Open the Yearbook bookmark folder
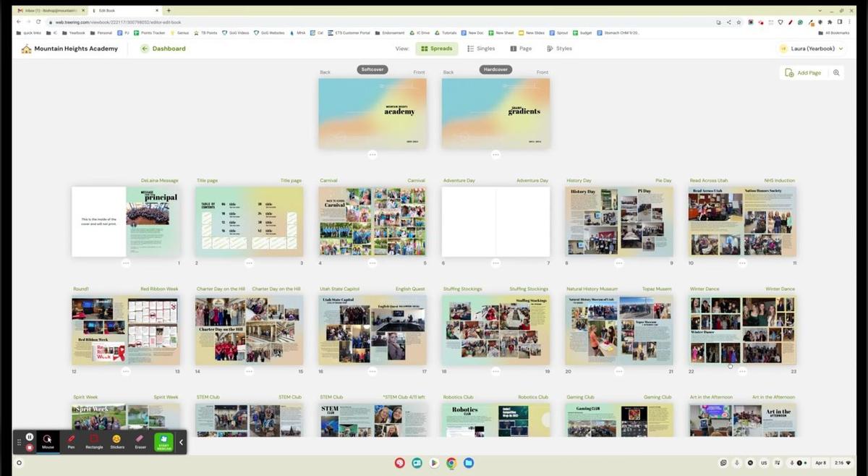 pos(73,33)
